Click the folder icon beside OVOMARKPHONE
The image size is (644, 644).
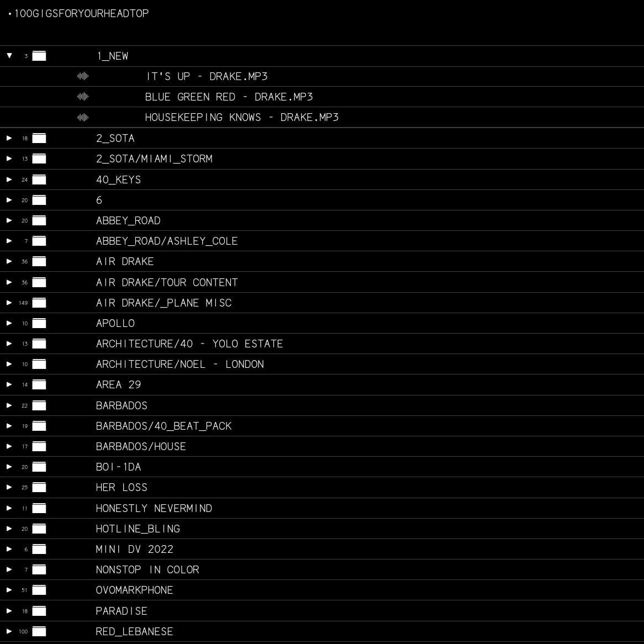(39, 590)
